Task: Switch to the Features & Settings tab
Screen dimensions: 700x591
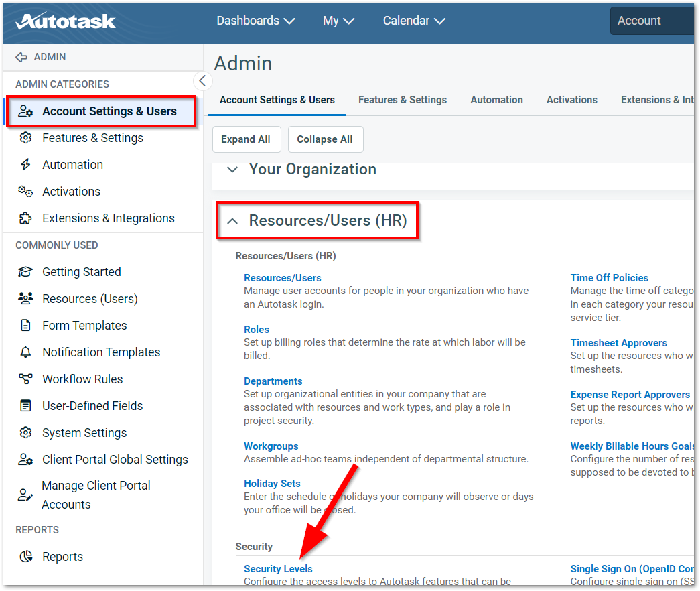Action: click(402, 100)
